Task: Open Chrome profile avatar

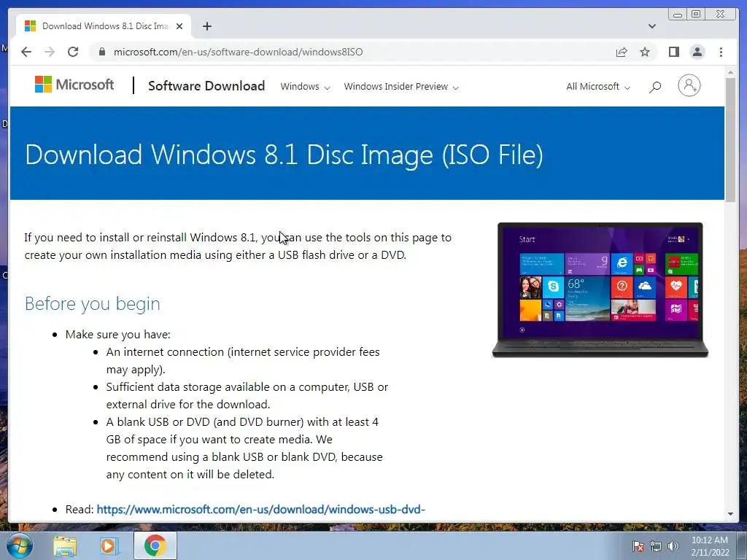Action: 697,52
